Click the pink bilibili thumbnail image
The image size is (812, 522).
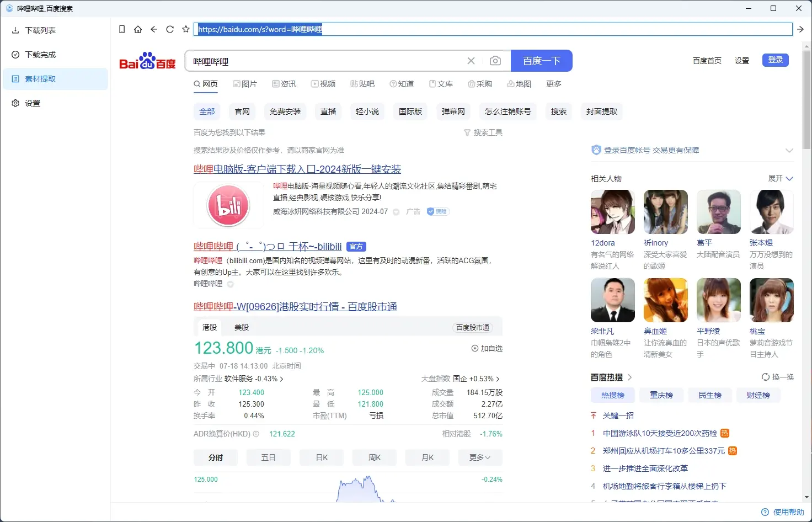(x=228, y=205)
